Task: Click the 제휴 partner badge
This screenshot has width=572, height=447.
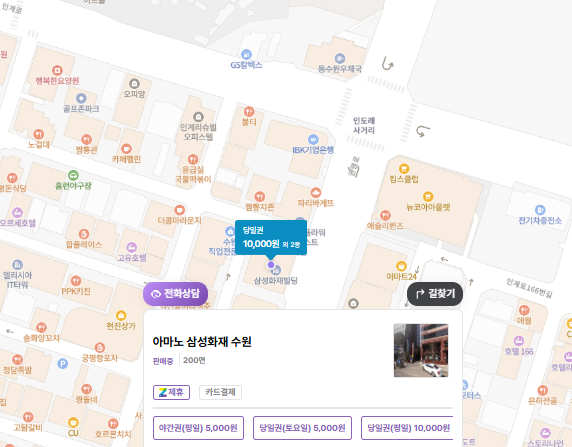Action: tap(171, 392)
